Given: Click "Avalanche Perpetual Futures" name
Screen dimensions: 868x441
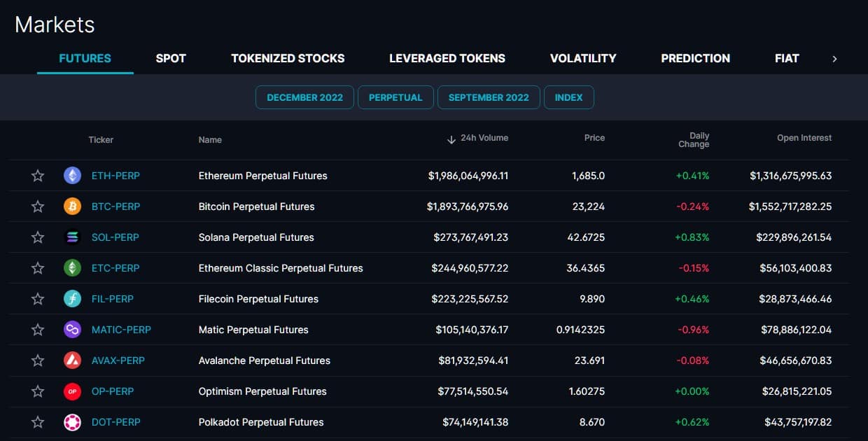Looking at the screenshot, I should point(264,360).
